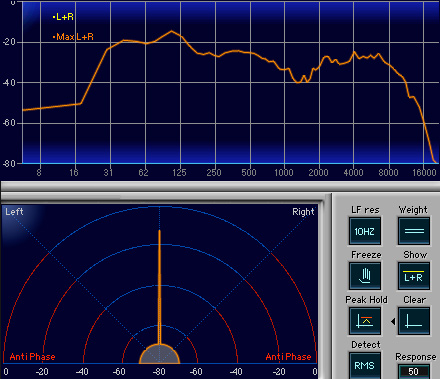
Task: Click the right Anti Phase red label
Action: pyautogui.click(x=288, y=357)
